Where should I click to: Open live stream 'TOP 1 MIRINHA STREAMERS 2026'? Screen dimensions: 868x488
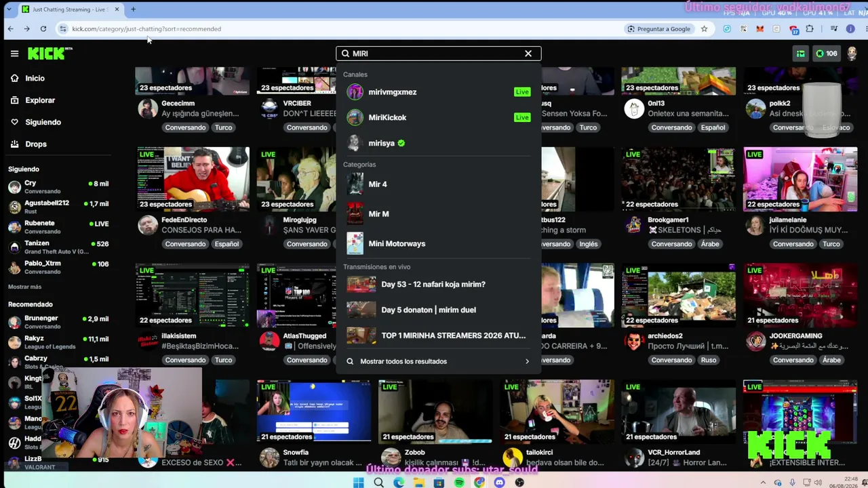pos(438,336)
